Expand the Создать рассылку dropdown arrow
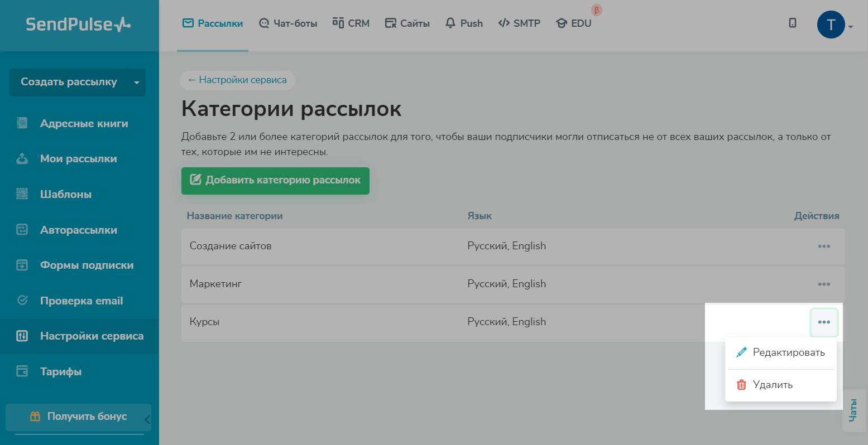Viewport: 868px width, 445px height. pyautogui.click(x=137, y=83)
